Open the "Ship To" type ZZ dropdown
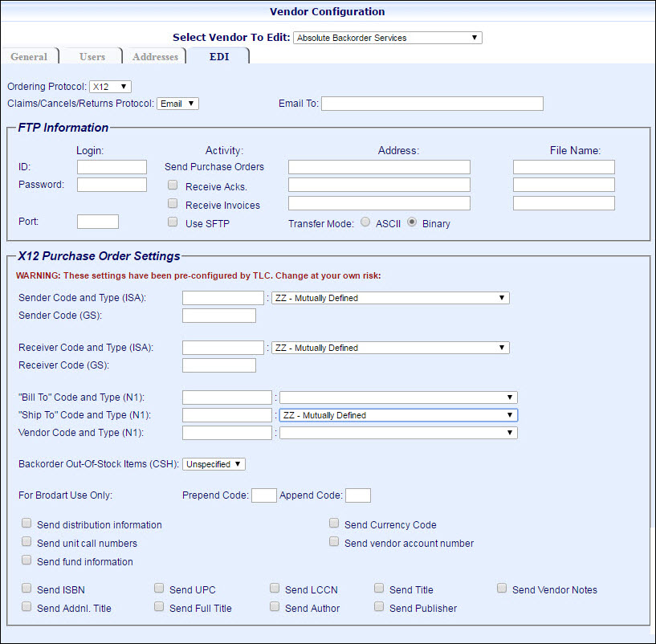Screen dimensions: 656x644 [x=398, y=415]
